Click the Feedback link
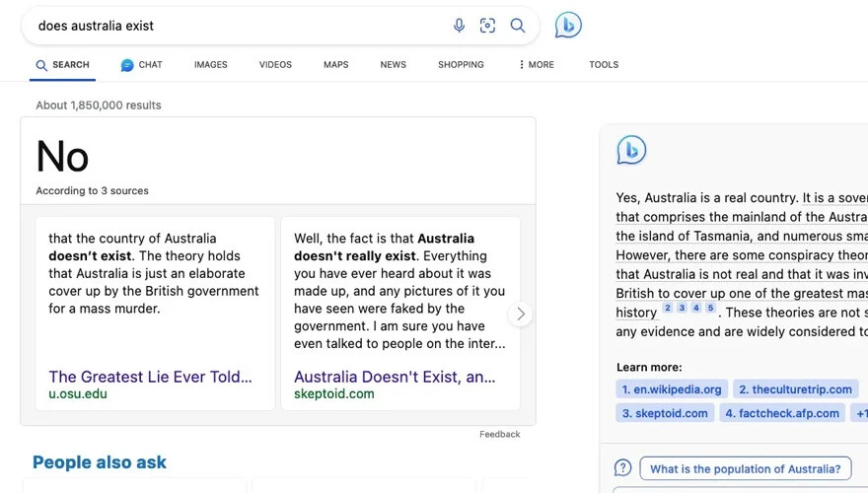This screenshot has width=868, height=493. pos(500,435)
